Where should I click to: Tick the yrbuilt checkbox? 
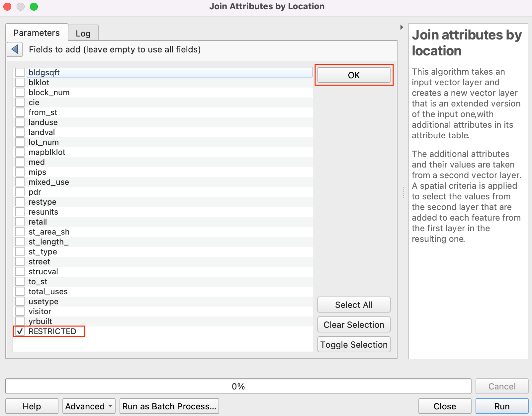pos(20,321)
